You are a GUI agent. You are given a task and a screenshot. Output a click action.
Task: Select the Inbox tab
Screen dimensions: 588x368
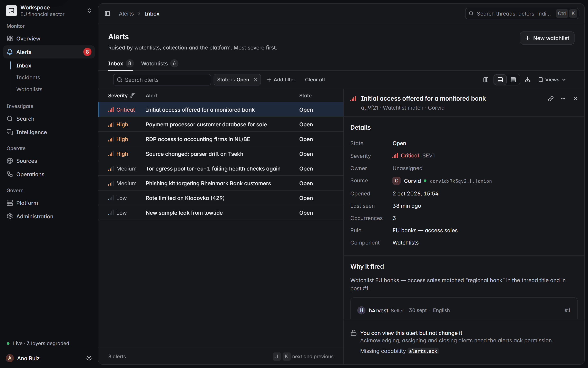[120, 64]
